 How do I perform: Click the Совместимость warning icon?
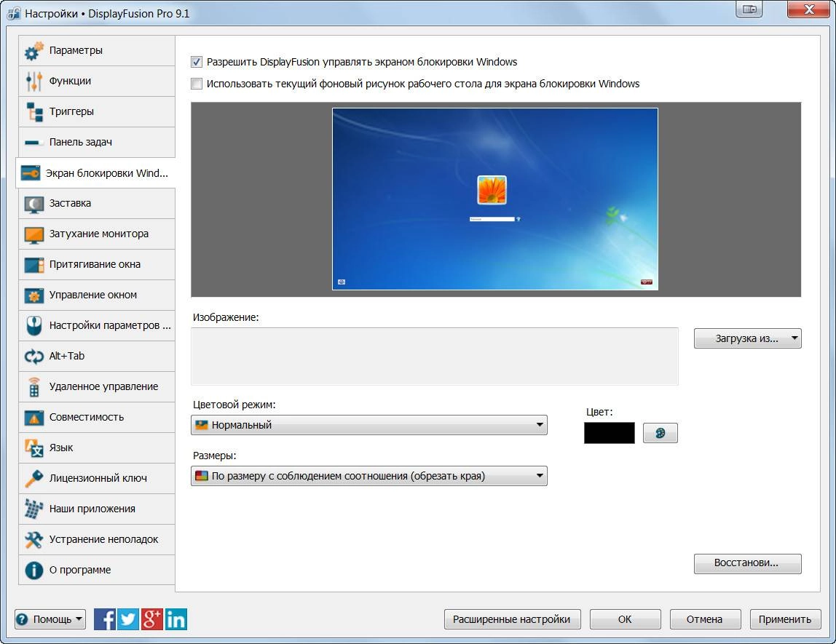(33, 418)
